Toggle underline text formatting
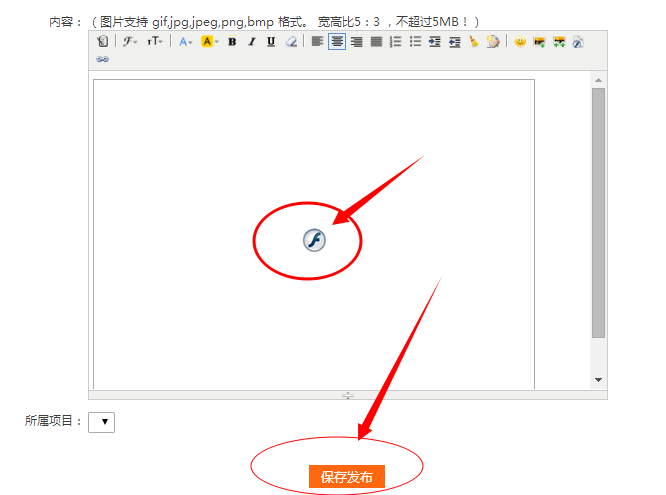666x495 pixels. [271, 42]
